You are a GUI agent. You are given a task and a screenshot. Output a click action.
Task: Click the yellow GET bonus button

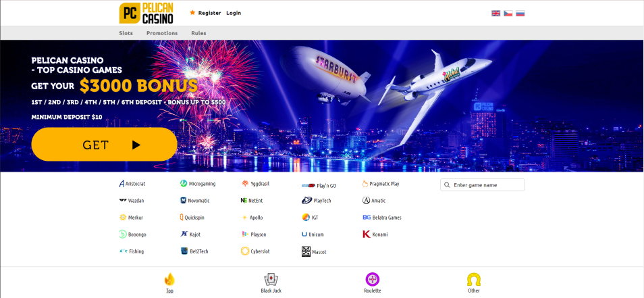[x=105, y=145]
